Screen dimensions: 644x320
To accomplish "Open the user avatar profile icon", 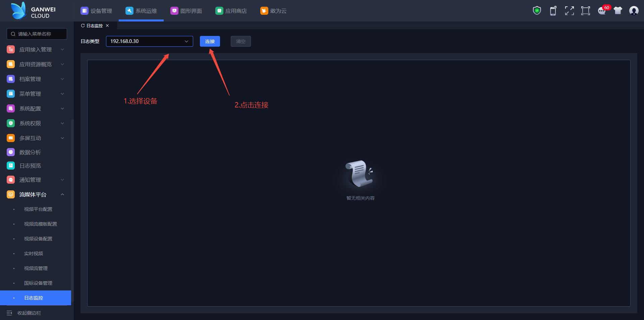I will coord(634,11).
